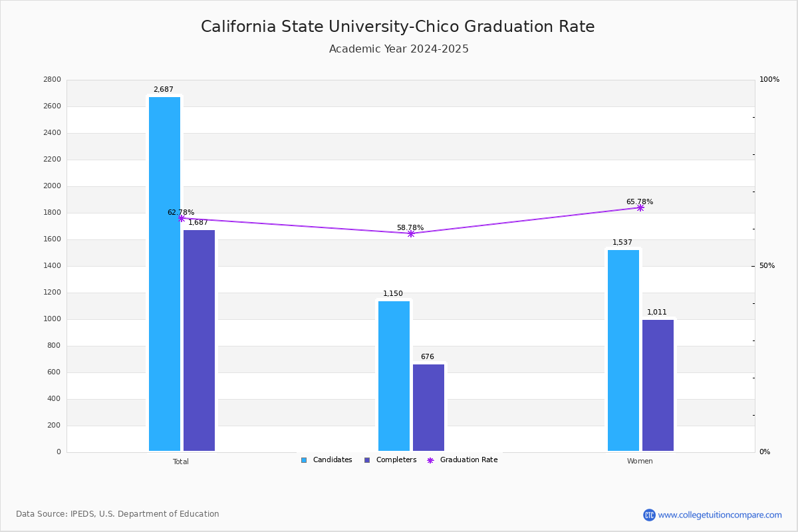Click the CTC logo icon
The width and height of the screenshot is (798, 532).
[x=649, y=515]
